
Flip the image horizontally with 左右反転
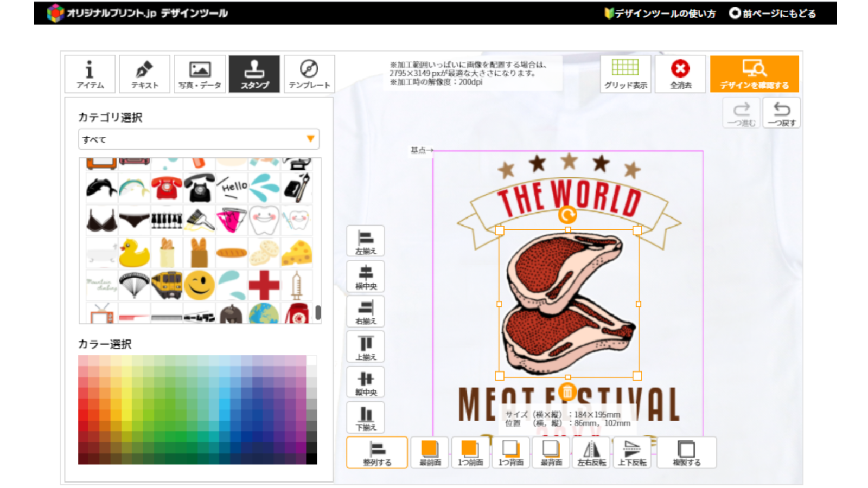[591, 452]
